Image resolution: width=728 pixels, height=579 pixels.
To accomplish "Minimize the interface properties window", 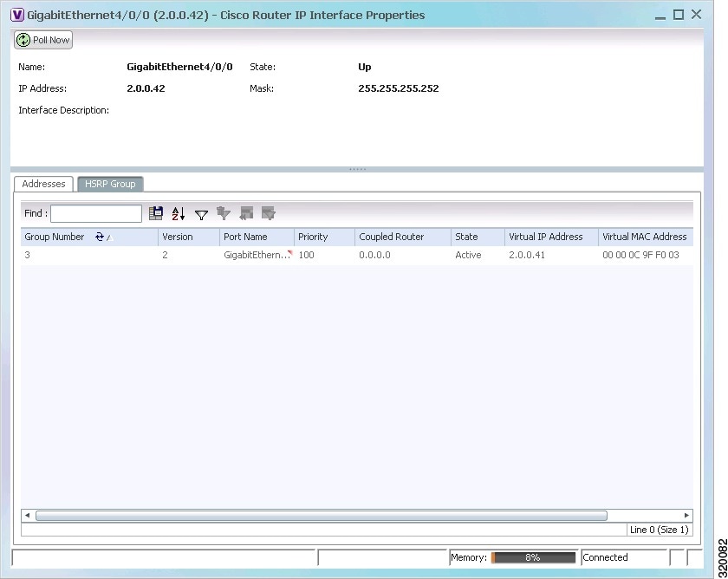I will click(660, 16).
